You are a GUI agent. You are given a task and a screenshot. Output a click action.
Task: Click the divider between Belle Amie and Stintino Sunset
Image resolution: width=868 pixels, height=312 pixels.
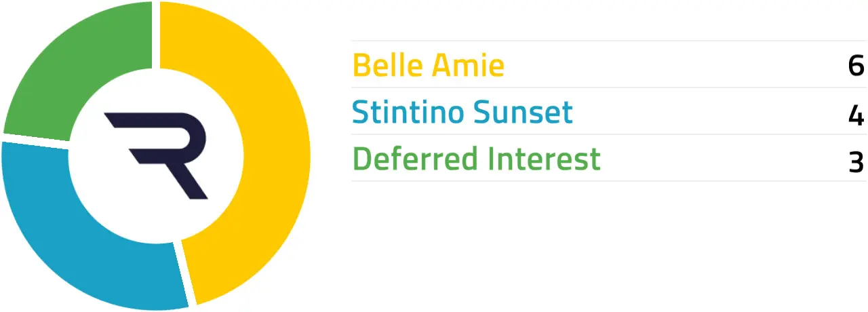(609, 87)
